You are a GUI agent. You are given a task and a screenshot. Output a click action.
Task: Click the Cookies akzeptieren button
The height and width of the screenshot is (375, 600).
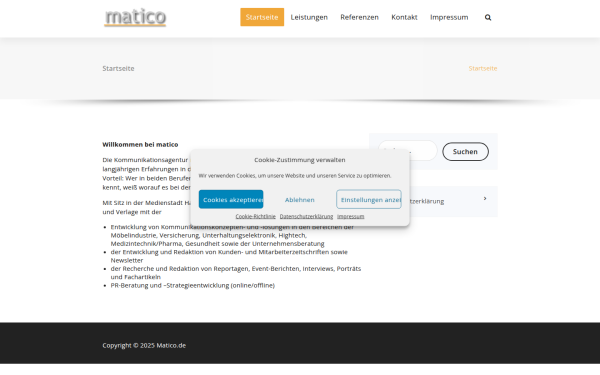231,199
